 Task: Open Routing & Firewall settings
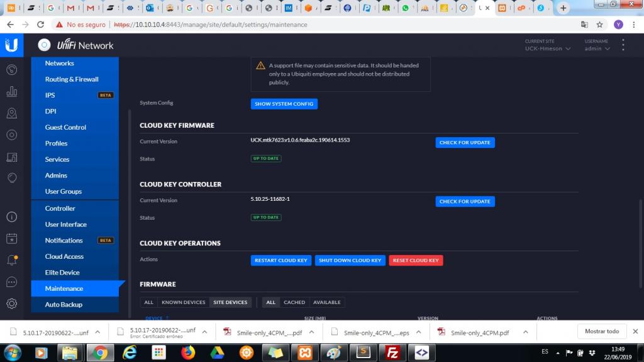click(75, 79)
